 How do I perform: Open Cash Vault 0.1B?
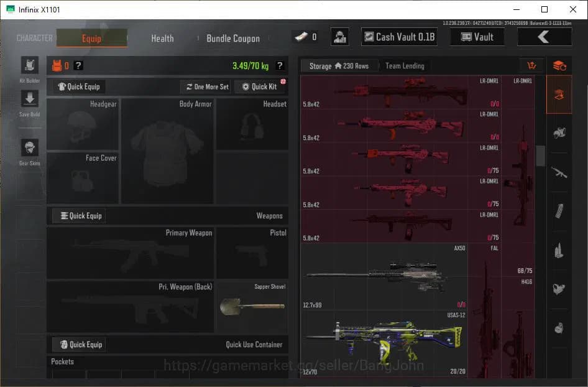coord(398,37)
